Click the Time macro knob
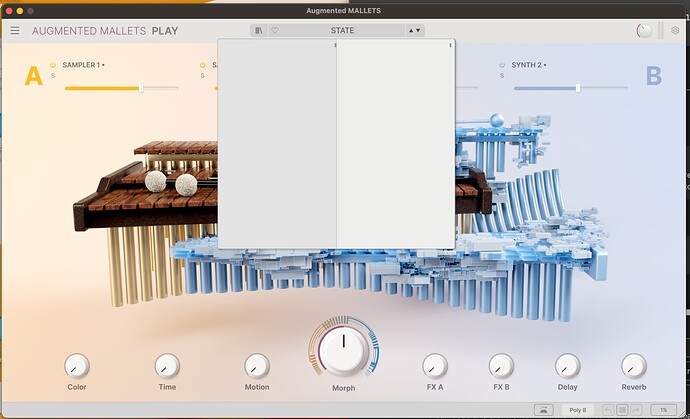Screen dimensions: 690x419 click(167, 366)
